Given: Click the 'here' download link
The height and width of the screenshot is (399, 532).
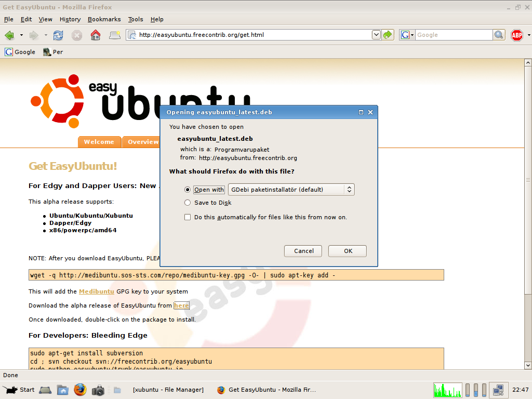Looking at the screenshot, I should click(181, 305).
